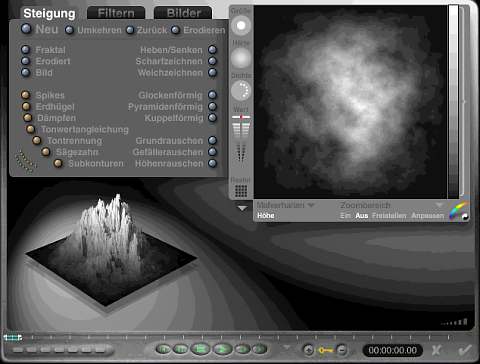The image size is (480, 364).
Task: Expand the Malverhalten dropdown arrow
Action: click(x=311, y=205)
